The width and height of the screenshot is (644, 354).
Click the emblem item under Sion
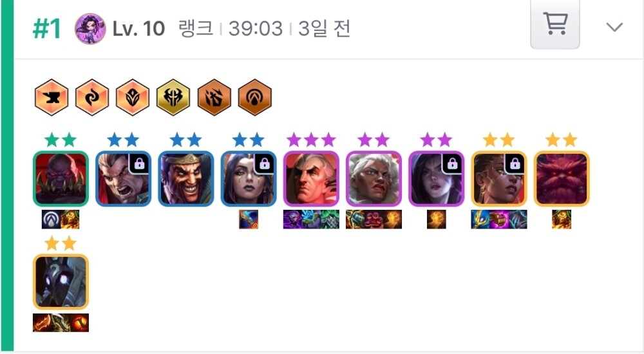pos(52,219)
